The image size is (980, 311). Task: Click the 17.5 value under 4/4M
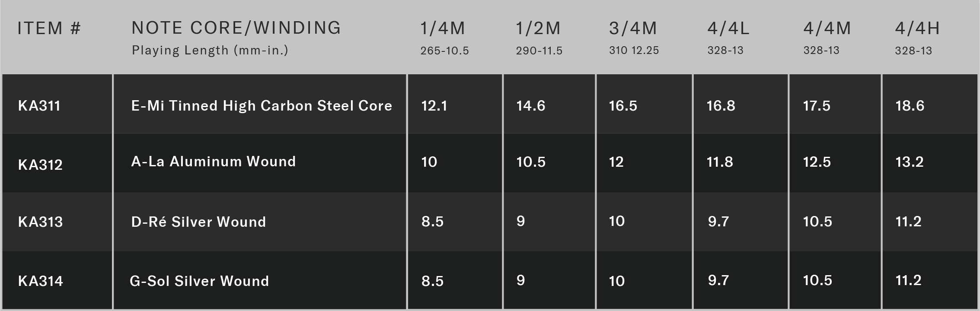(817, 106)
